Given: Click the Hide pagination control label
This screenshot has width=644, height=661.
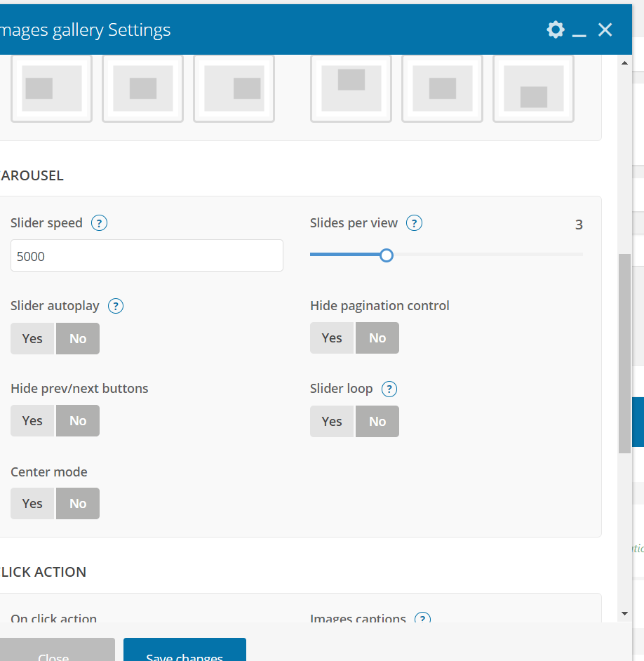Looking at the screenshot, I should (x=380, y=306).
